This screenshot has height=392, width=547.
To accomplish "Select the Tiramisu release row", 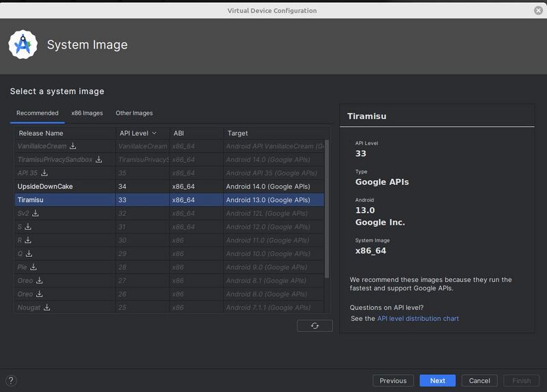I will pos(169,199).
